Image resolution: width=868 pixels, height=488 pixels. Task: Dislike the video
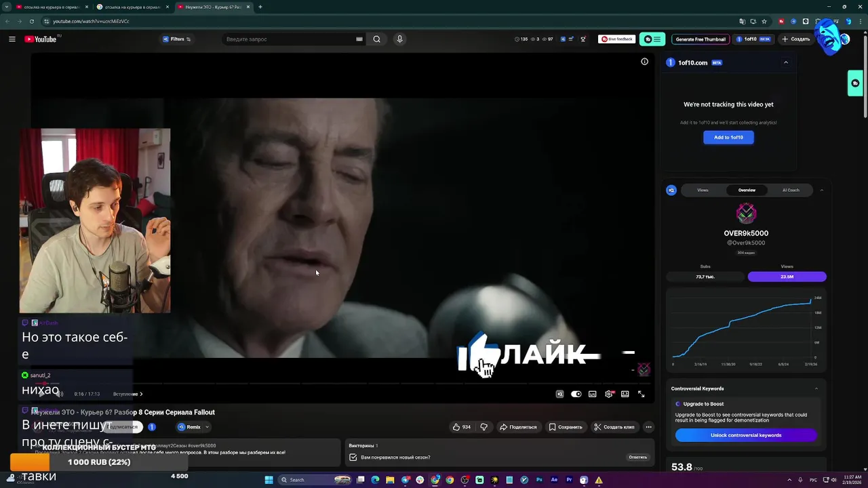(x=484, y=427)
